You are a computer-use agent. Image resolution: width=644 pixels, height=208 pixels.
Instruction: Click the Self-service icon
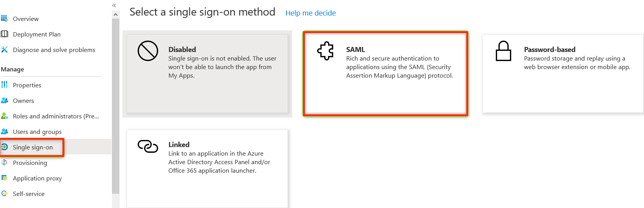click(x=4, y=193)
